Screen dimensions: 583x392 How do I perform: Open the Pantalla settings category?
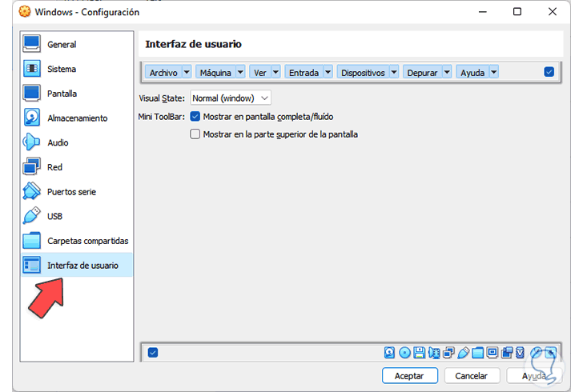click(x=77, y=94)
